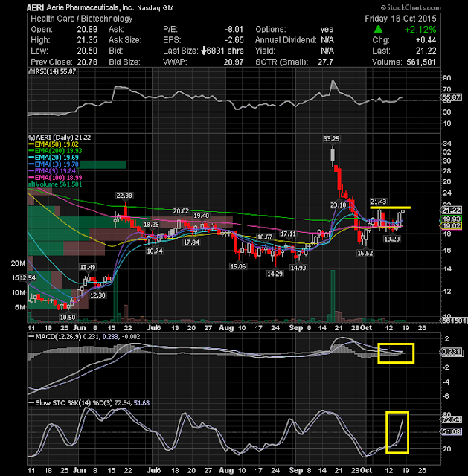Screen dimensions: 468x476
Task: Click the 23.18 price label
Action: [x=339, y=205]
